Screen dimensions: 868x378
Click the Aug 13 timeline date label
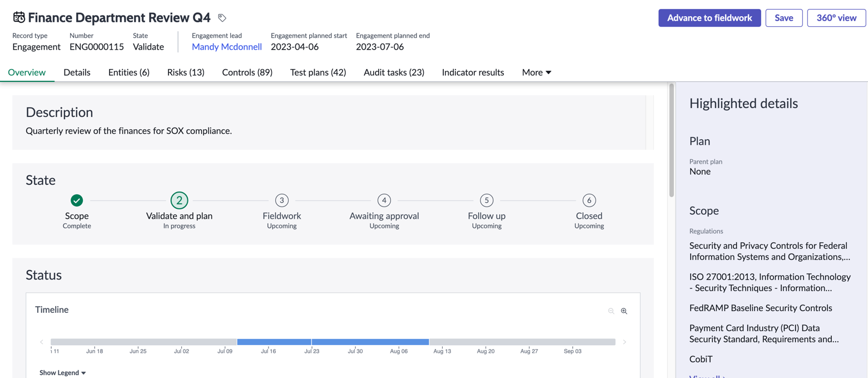[x=442, y=351]
